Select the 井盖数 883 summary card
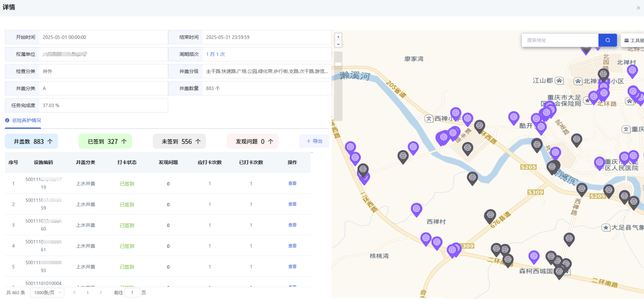644x299 pixels. pyautogui.click(x=31, y=141)
